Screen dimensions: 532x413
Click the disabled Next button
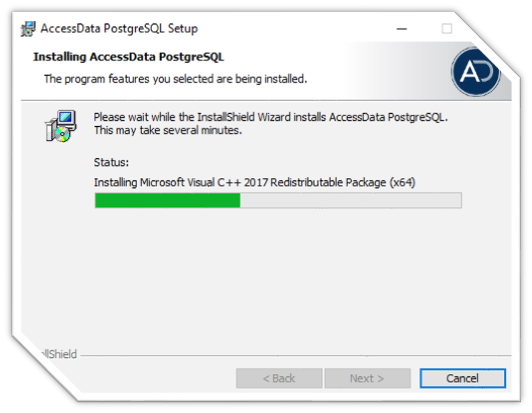click(367, 378)
